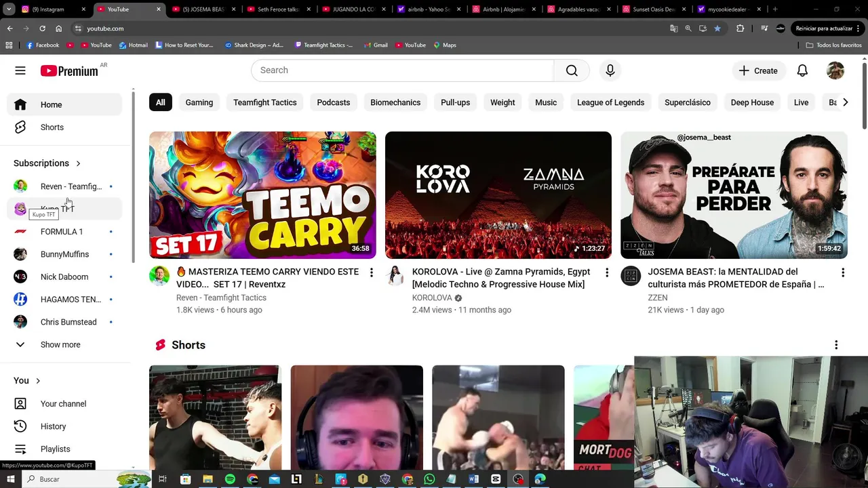Viewport: 868px width, 488px height.
Task: Open options menu for JOSEMA BEAST video
Action: (842, 272)
